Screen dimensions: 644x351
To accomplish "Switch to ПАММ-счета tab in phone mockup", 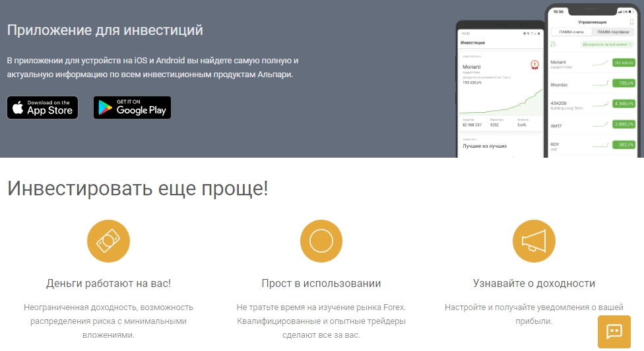I will (x=571, y=32).
